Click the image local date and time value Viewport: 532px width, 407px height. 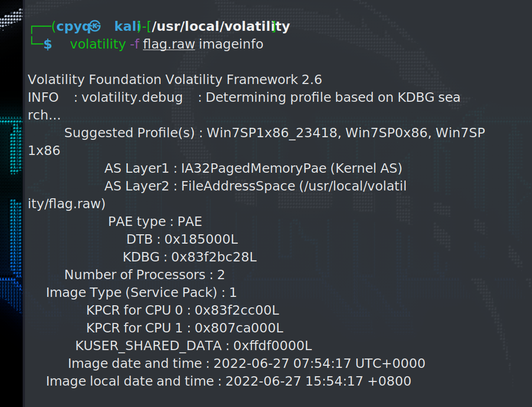coord(318,381)
